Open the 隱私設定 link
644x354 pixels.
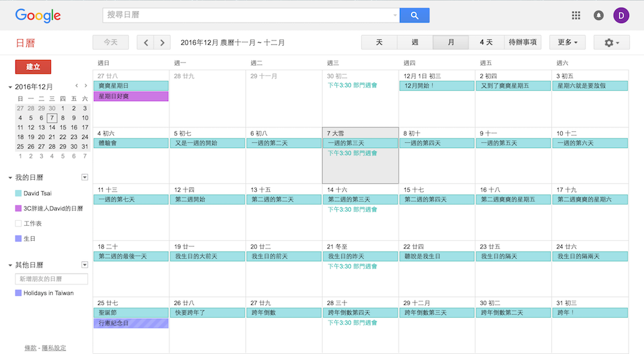pyautogui.click(x=53, y=348)
